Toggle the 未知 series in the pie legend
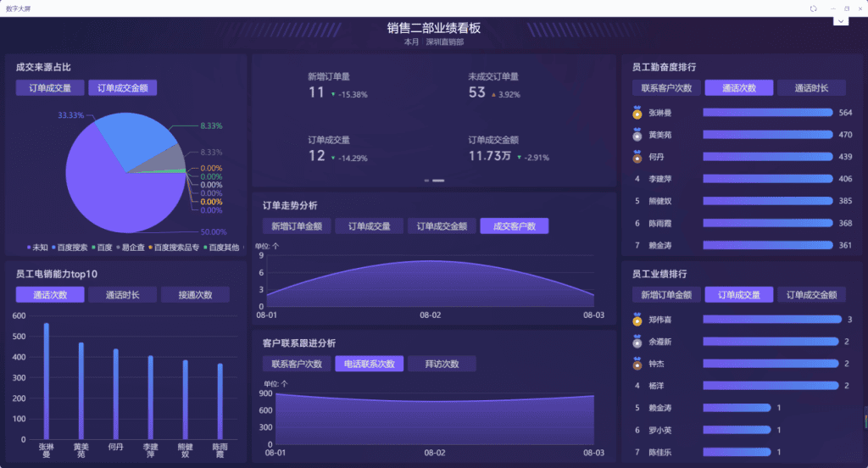The width and height of the screenshot is (868, 468). 37,248
